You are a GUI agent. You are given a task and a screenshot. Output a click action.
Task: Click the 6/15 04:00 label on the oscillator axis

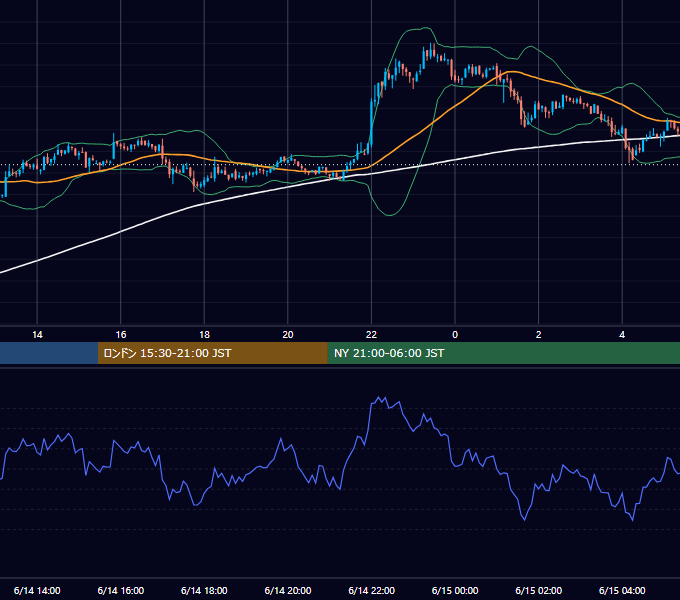coord(622,590)
